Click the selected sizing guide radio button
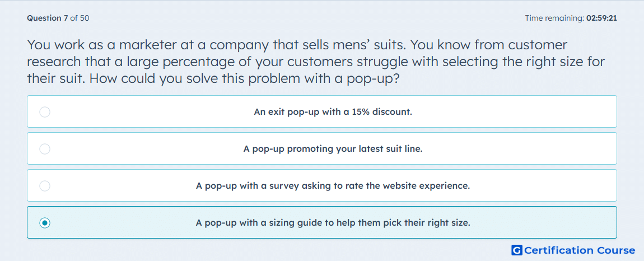 45,223
